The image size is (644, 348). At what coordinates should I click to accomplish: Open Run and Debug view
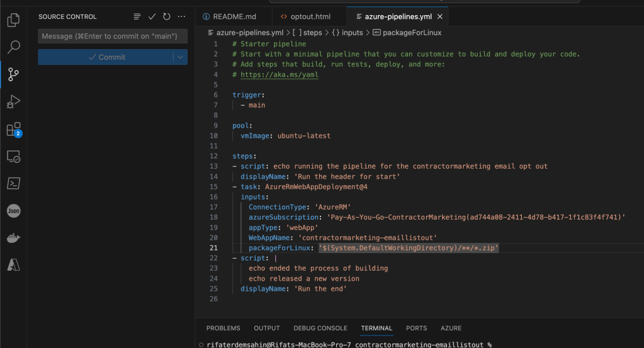(14, 101)
